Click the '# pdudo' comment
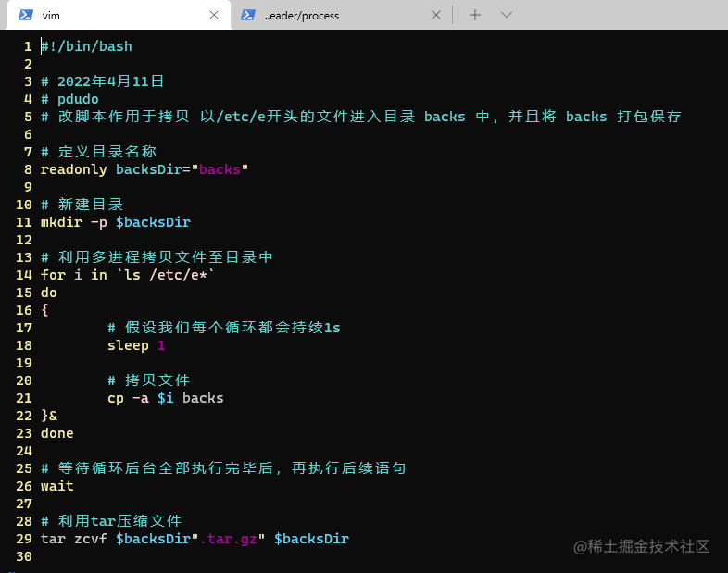 [69, 99]
